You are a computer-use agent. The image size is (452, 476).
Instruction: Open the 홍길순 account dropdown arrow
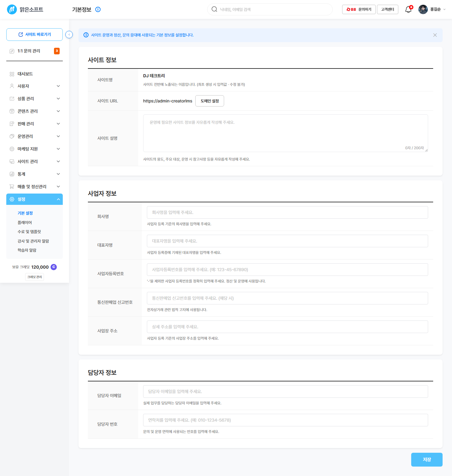[444, 9]
